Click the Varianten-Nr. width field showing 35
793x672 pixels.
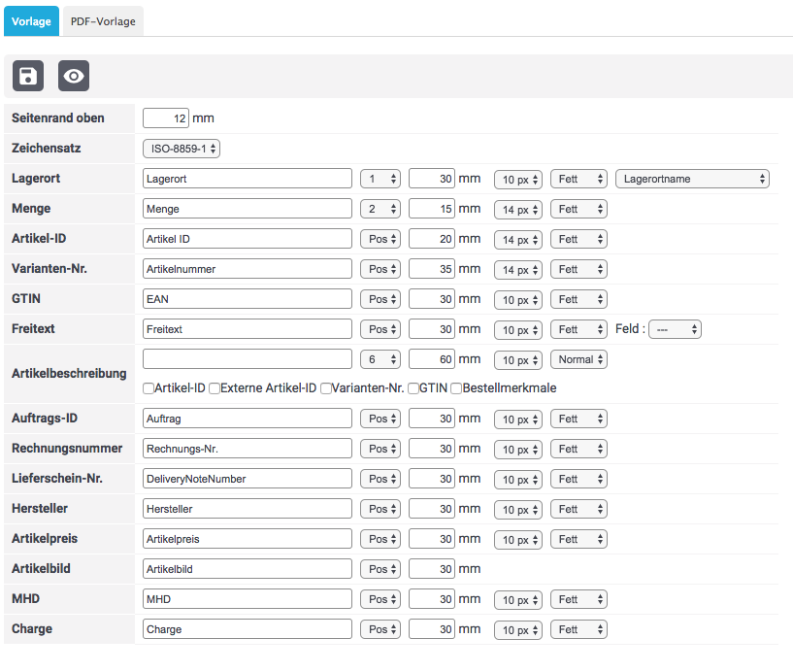432,269
